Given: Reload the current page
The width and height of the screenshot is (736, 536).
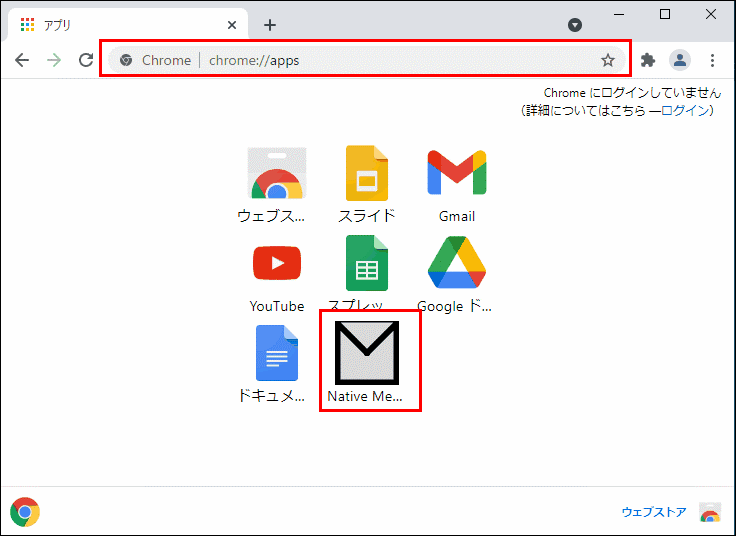Looking at the screenshot, I should (86, 60).
